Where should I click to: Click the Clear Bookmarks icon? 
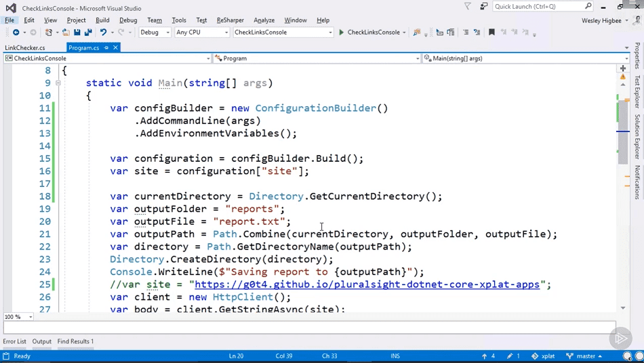pos(525,33)
